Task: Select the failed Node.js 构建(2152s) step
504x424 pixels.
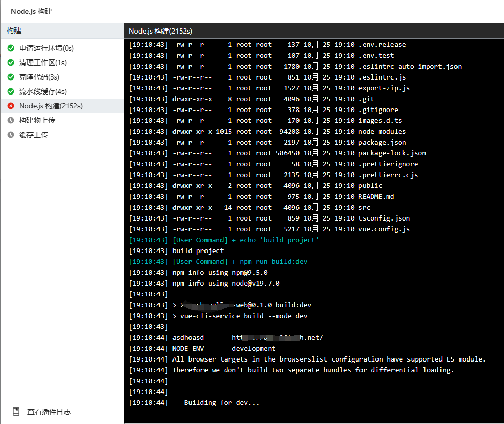Action: tap(62, 106)
